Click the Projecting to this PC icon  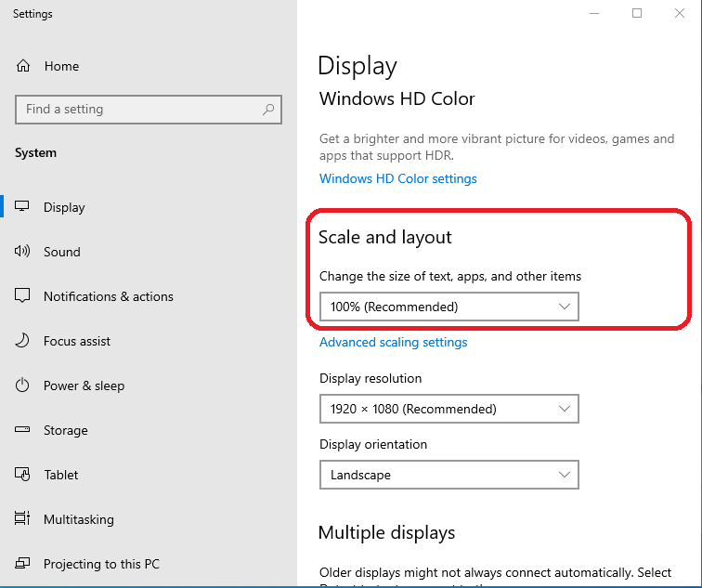23,564
